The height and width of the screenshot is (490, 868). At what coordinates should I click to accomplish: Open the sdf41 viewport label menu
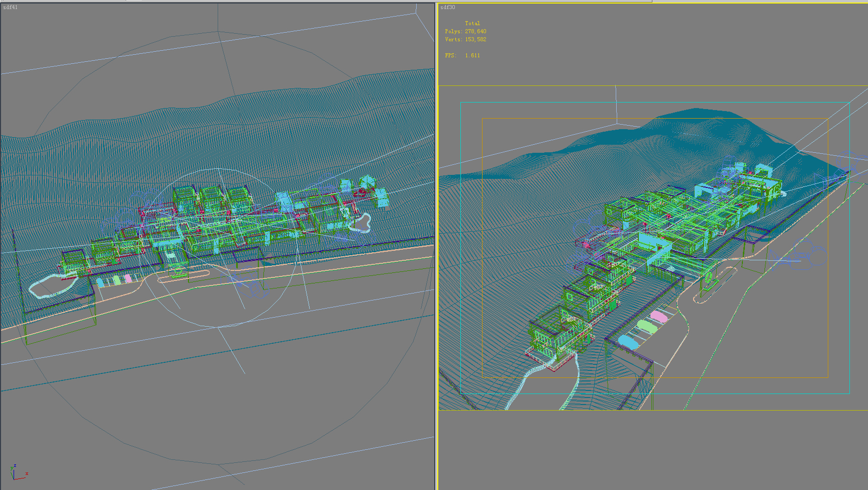coord(10,7)
